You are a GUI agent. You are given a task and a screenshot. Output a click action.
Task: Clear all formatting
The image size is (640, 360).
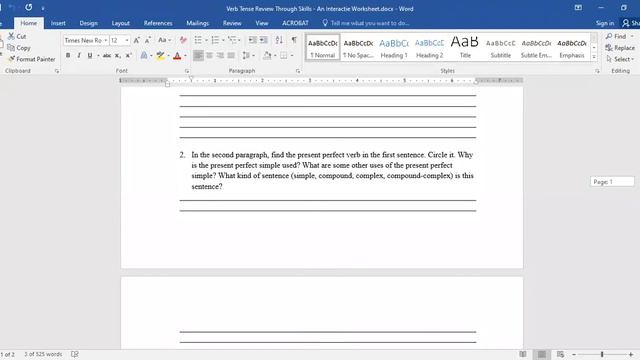pyautogui.click(x=183, y=40)
